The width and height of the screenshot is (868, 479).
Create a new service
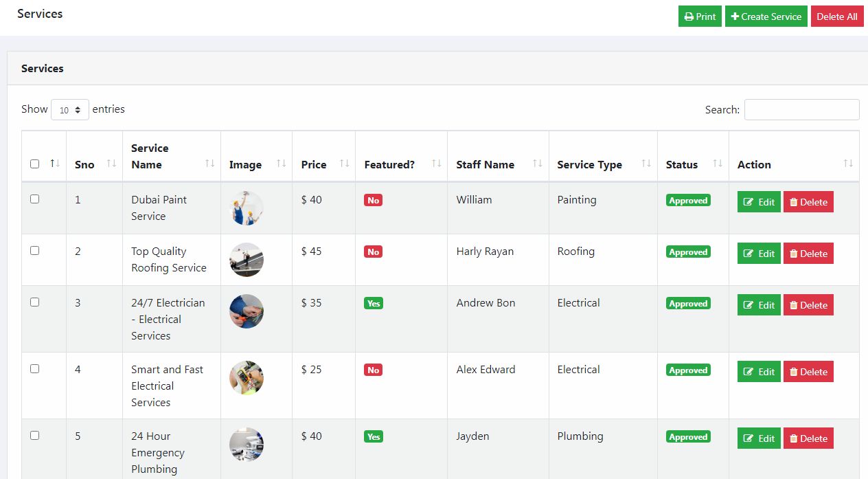pos(766,16)
